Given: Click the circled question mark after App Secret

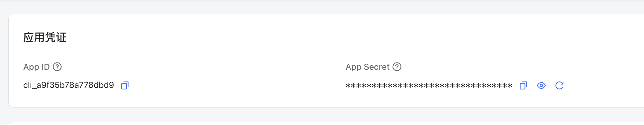Looking at the screenshot, I should (x=397, y=67).
